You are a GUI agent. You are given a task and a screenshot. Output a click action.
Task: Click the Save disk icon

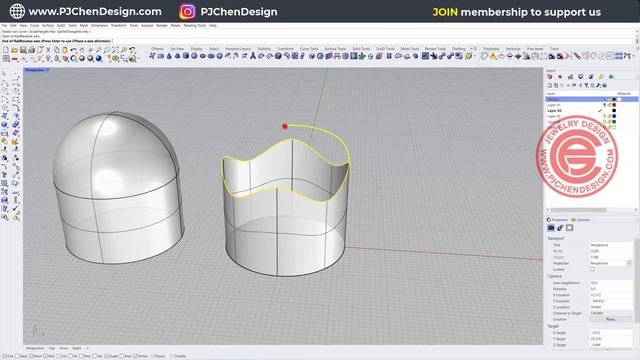click(x=23, y=50)
